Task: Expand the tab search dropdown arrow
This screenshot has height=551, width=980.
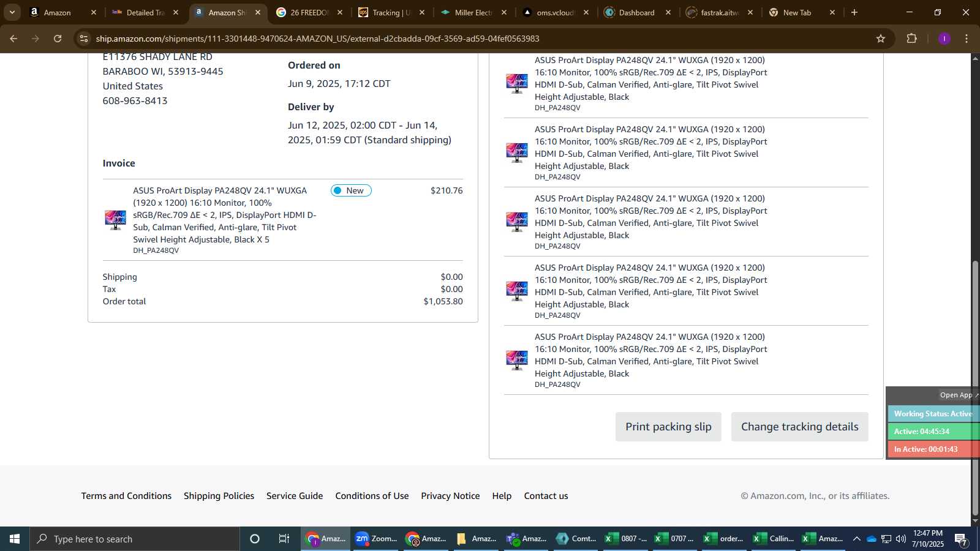Action: pyautogui.click(x=12, y=12)
